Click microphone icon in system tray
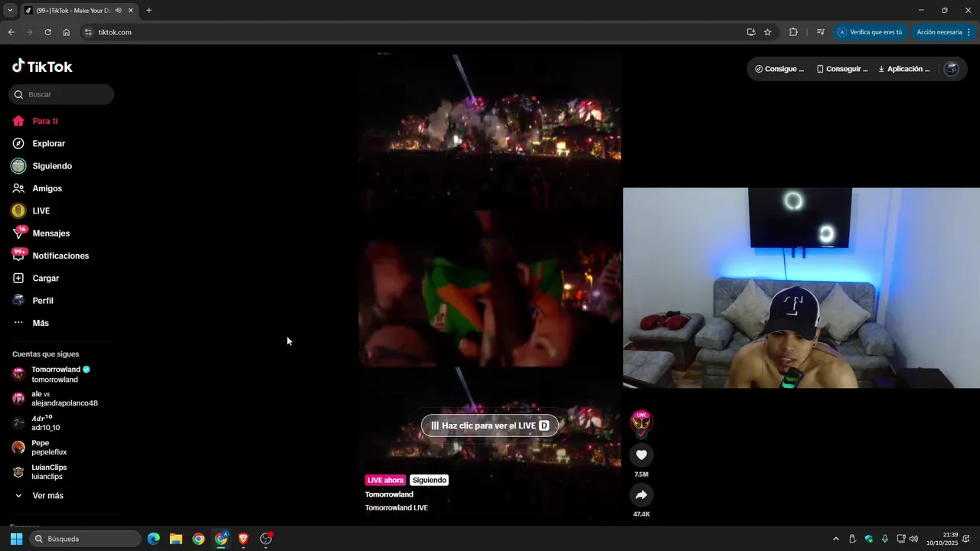Image resolution: width=980 pixels, height=551 pixels. pos(885,539)
